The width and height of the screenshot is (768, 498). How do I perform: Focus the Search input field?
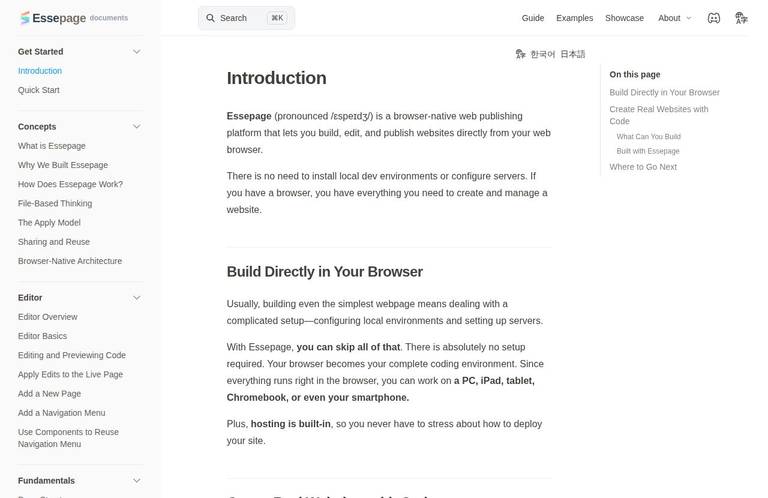coord(246,18)
